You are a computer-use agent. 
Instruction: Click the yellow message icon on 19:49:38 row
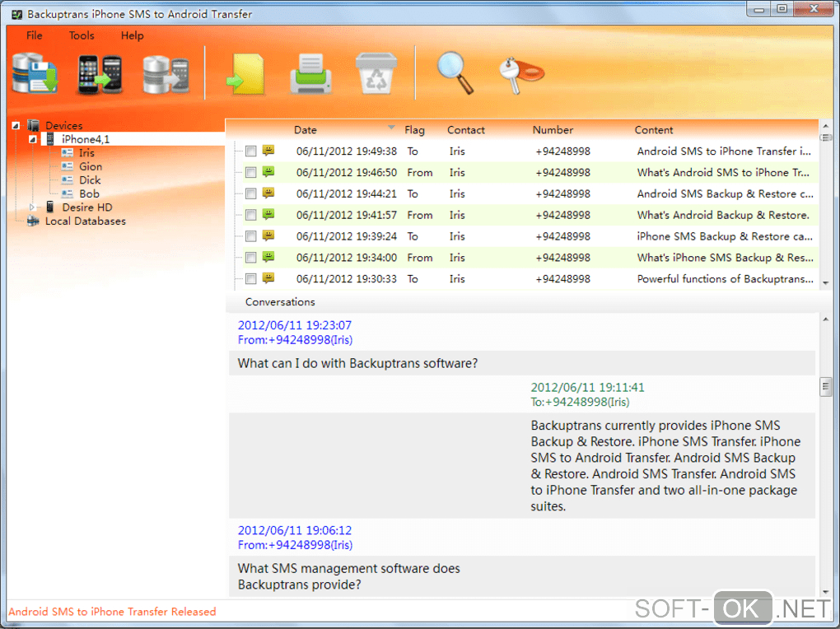268,151
